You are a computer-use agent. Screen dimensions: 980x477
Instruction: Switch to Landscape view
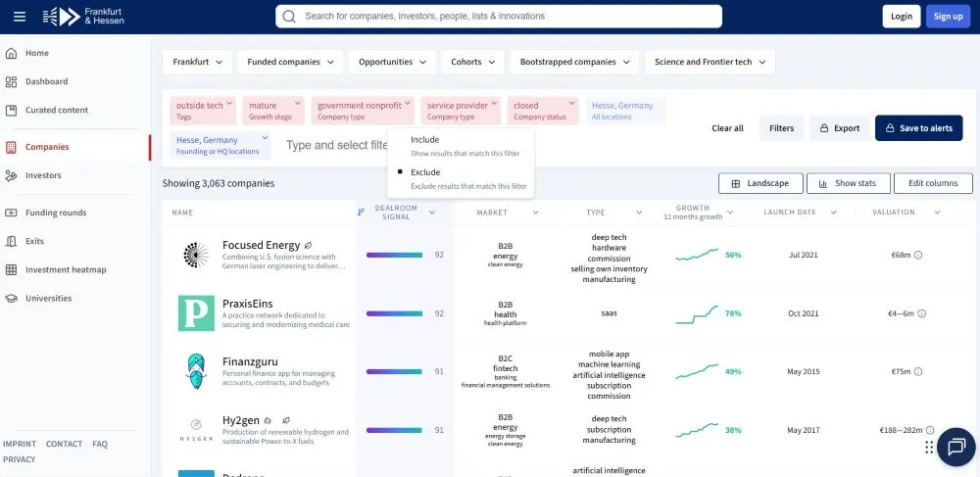759,183
